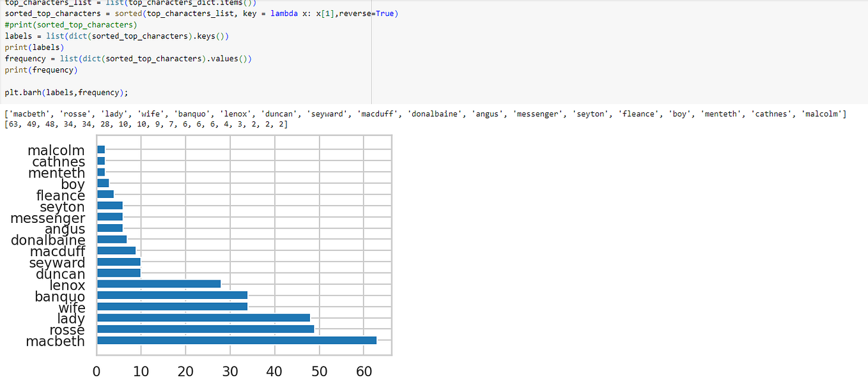Image resolution: width=868 pixels, height=387 pixels.
Task: Click inside the chart plot area gridlines
Action: 288,192
